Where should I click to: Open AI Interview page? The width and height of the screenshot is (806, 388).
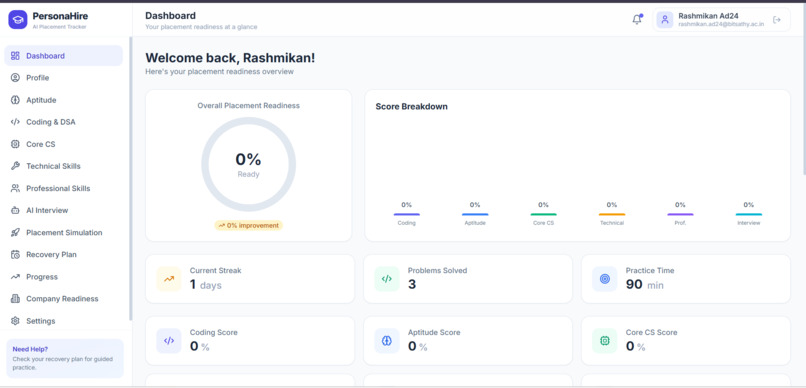click(63, 210)
